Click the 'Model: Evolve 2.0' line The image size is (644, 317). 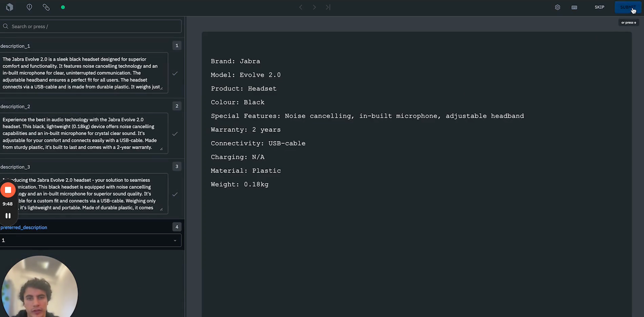tap(246, 75)
